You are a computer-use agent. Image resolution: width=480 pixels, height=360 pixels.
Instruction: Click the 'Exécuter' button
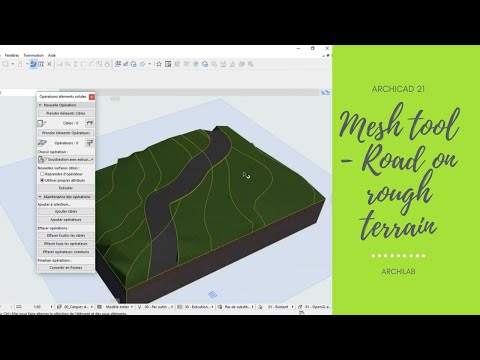click(66, 188)
